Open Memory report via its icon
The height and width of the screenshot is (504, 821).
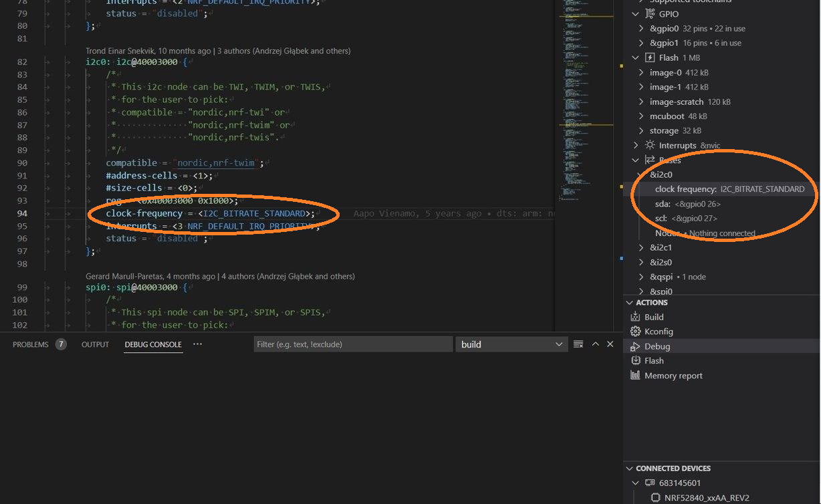[634, 375]
